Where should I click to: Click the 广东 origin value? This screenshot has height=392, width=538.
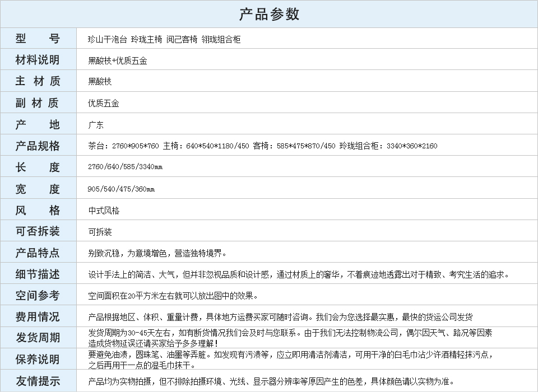96,125
